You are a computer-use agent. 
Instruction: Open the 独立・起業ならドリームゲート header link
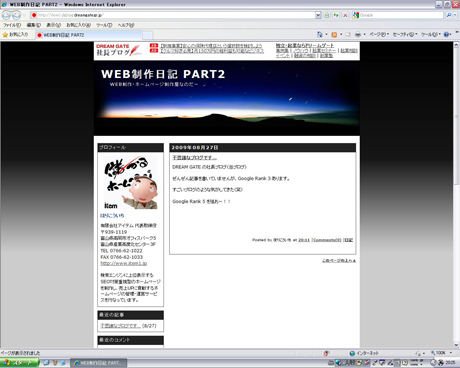coord(305,45)
